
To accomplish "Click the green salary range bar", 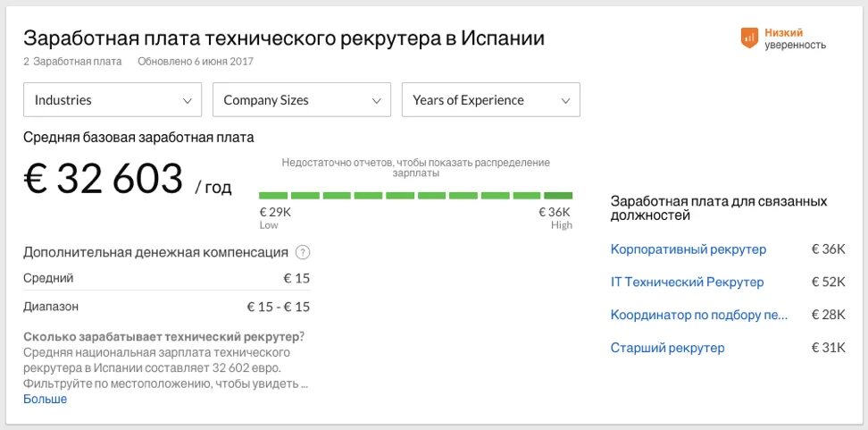I will tap(415, 195).
